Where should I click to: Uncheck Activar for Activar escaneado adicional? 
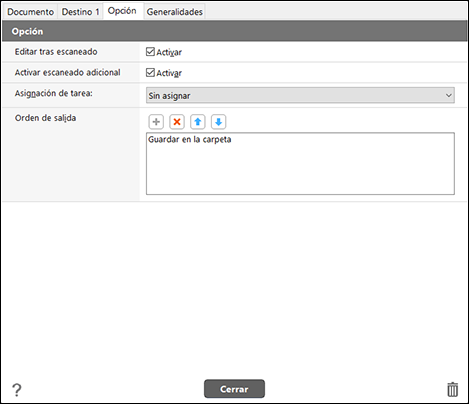150,72
